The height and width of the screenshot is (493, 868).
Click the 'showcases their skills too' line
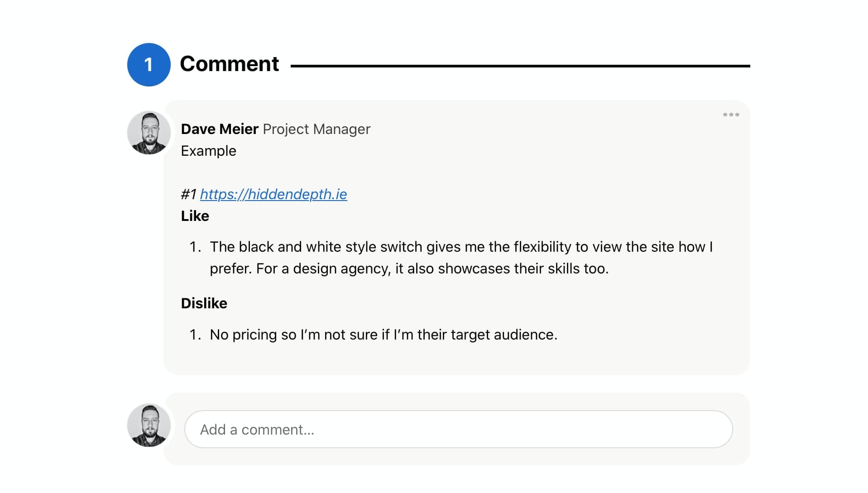click(409, 268)
